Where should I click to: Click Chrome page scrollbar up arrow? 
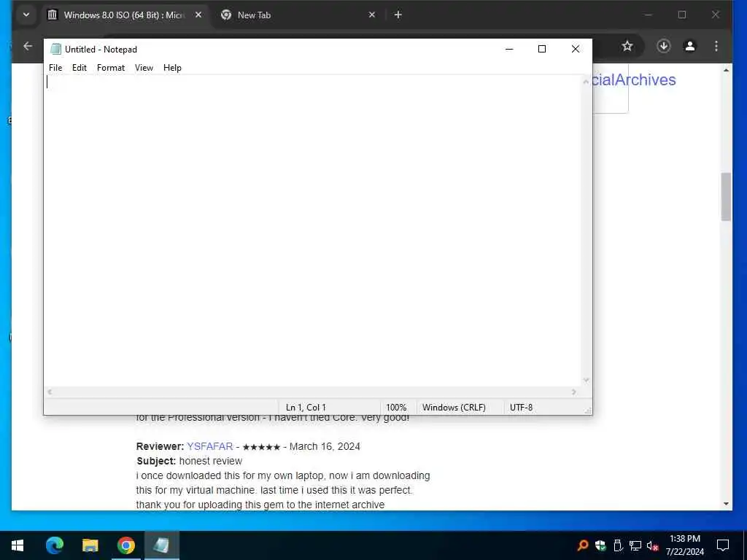[726, 71]
